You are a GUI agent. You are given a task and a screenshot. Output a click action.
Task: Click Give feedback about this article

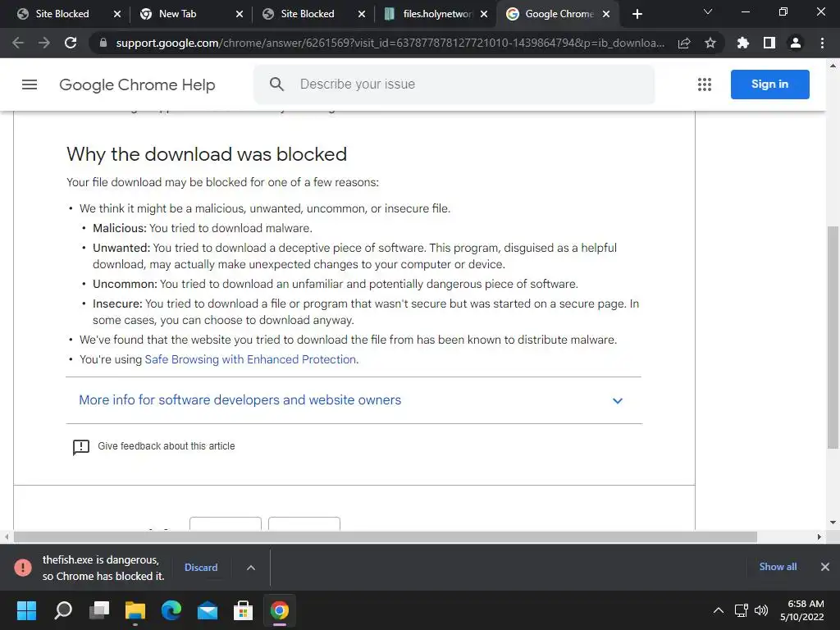[x=166, y=446]
